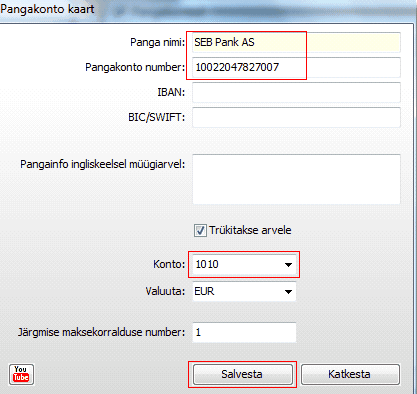Toggle the Trükitakse arvele checkbox
Screen dimensions: 417x394
(x=200, y=230)
